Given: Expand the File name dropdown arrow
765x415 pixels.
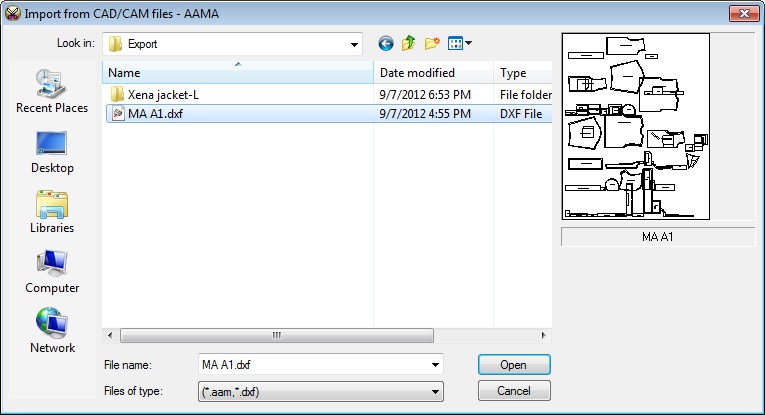Looking at the screenshot, I should tap(435, 365).
